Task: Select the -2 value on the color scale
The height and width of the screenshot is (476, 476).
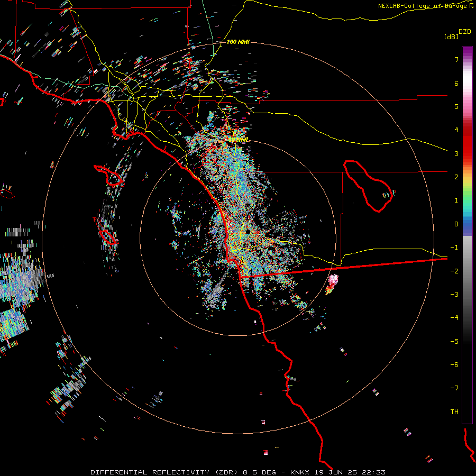Action: pyautogui.click(x=454, y=271)
